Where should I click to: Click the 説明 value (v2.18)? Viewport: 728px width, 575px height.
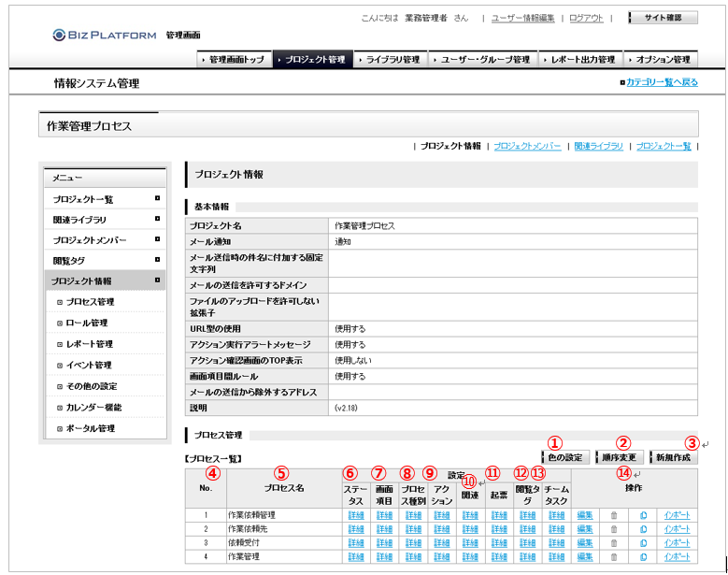(346, 408)
